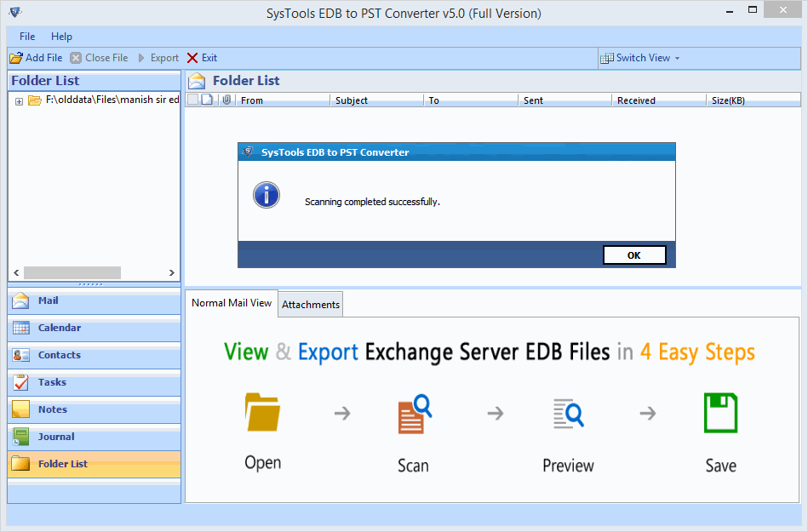This screenshot has width=808, height=532.
Task: Open the Journal section
Action: point(94,438)
